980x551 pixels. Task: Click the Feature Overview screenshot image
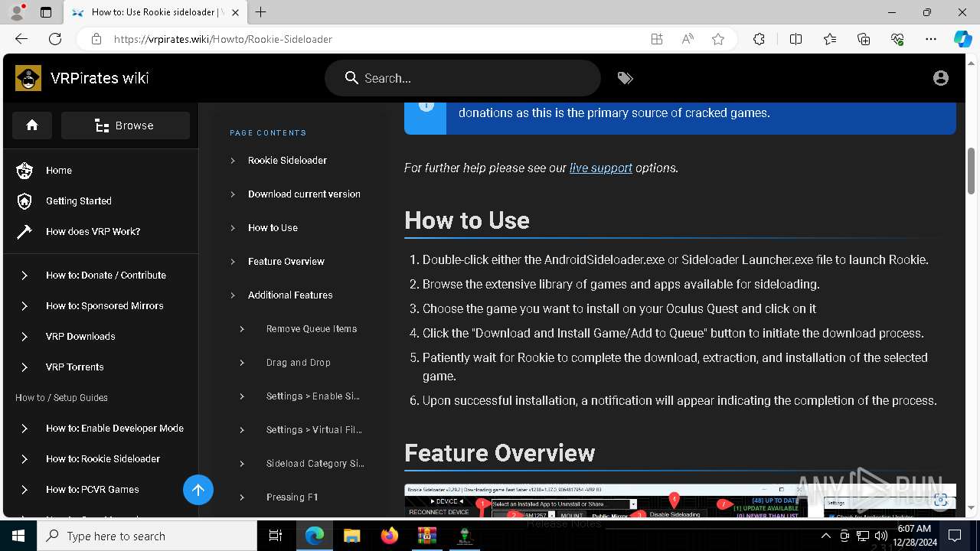pyautogui.click(x=680, y=500)
